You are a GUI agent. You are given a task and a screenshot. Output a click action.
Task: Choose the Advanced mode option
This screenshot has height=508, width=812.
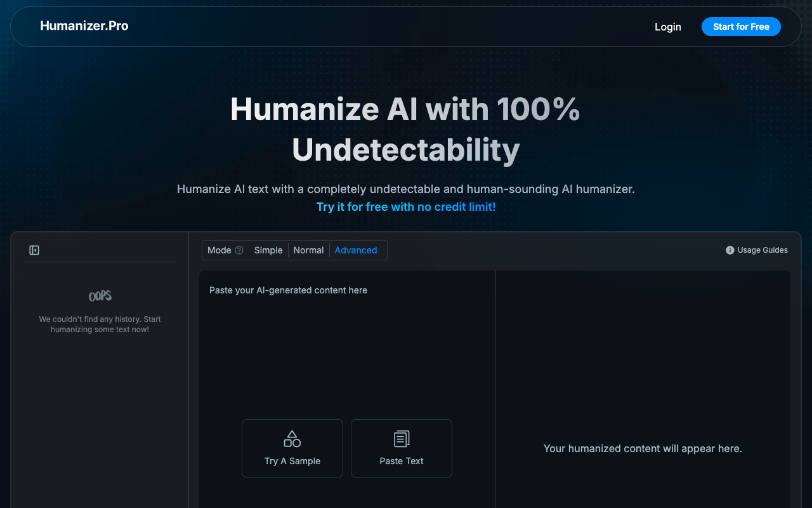click(x=355, y=250)
